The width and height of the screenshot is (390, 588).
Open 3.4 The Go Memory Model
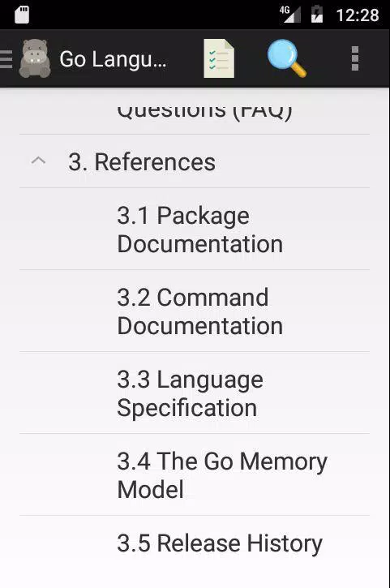point(195,474)
